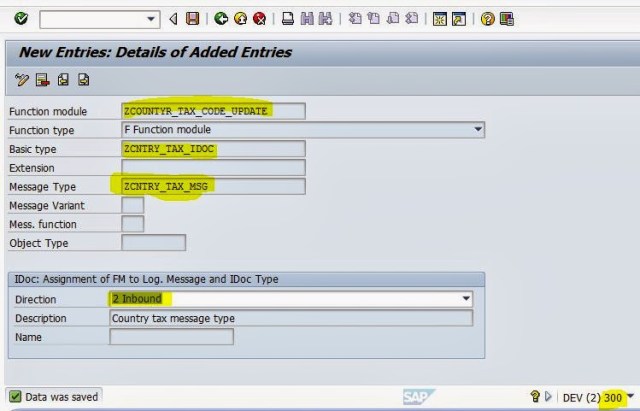Image resolution: width=640 pixels, height=411 pixels.
Task: Click the Last Page icon
Action: tap(411, 19)
